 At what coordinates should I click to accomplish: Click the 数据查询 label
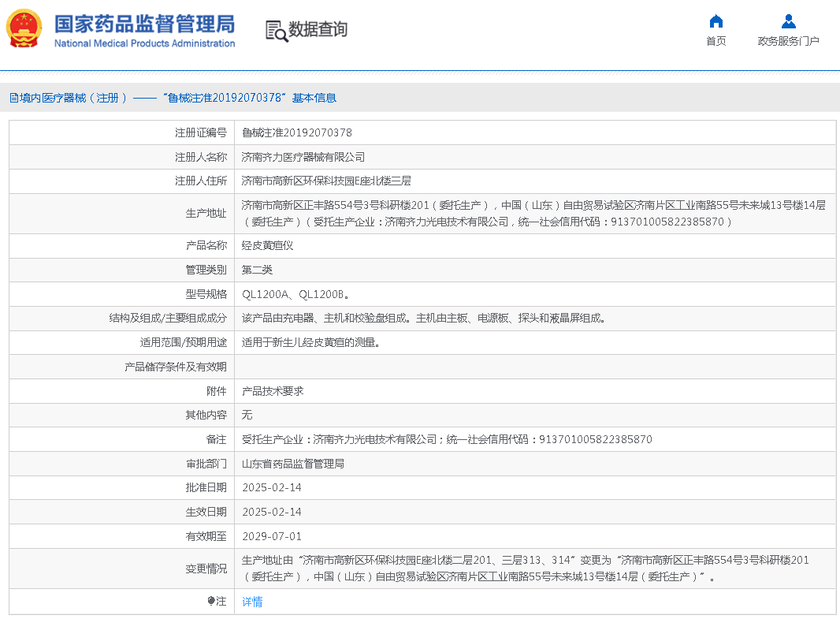pos(322,31)
